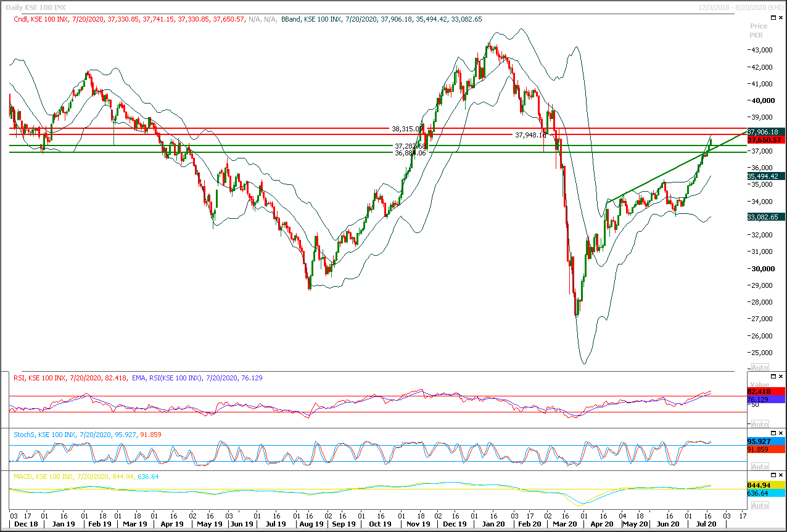Click the 40,000 price axis label

pos(763,100)
